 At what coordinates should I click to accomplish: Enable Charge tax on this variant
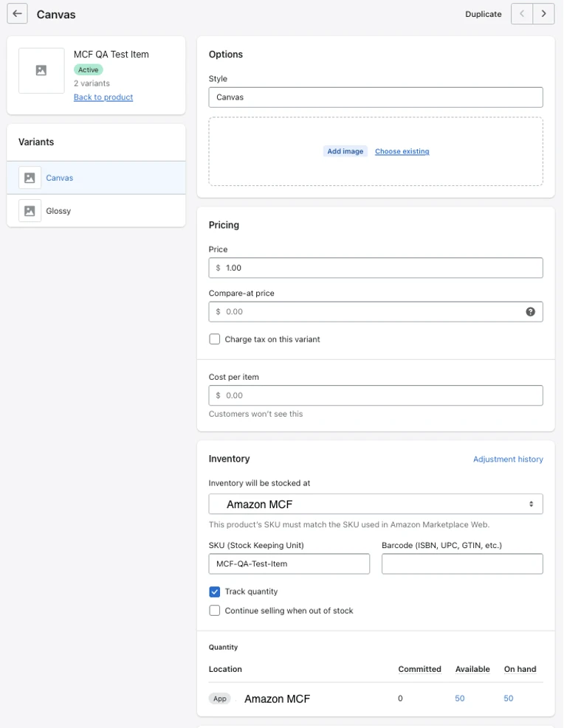click(215, 339)
